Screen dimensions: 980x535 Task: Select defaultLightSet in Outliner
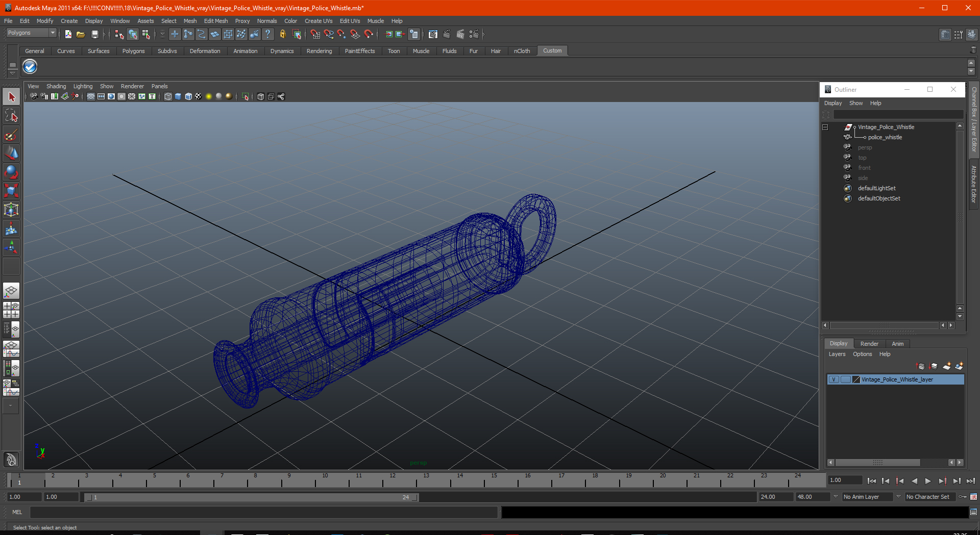tap(876, 188)
